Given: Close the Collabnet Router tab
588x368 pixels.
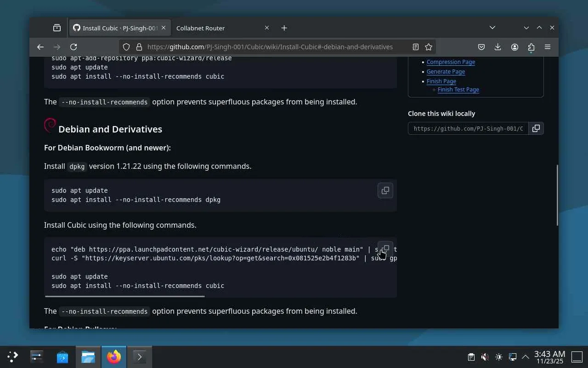Looking at the screenshot, I should 267,28.
